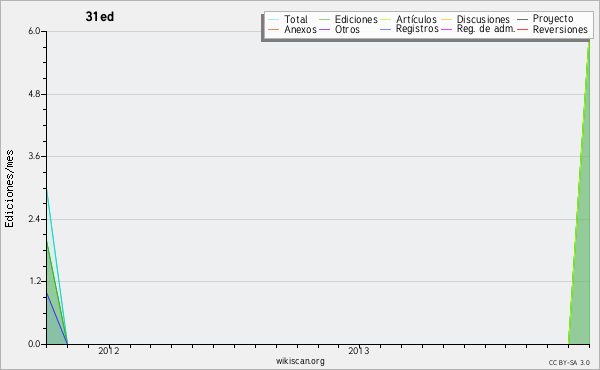Click the cyan Total line swatch
The width and height of the screenshot is (600, 370).
274,19
